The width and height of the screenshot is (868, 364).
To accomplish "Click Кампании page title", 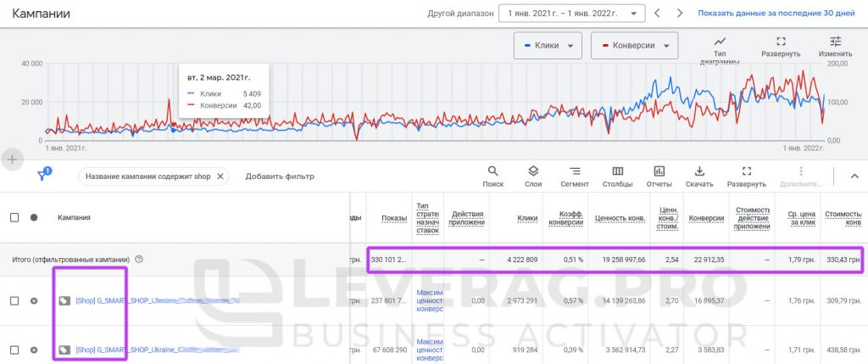I will pos(41,14).
